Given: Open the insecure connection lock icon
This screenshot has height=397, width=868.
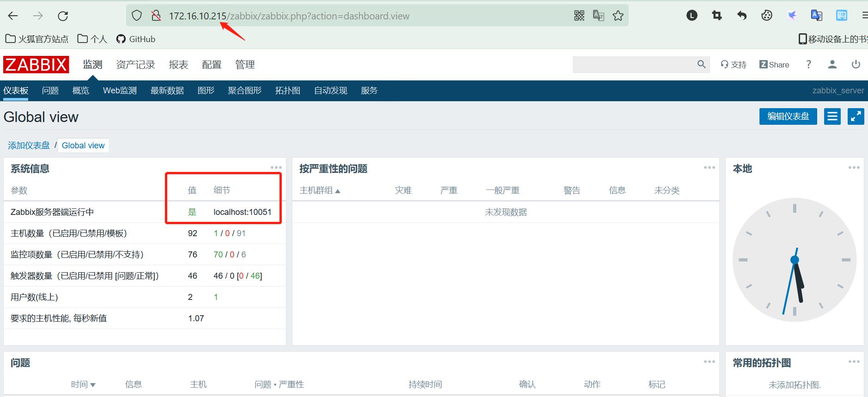Looking at the screenshot, I should pyautogui.click(x=156, y=16).
